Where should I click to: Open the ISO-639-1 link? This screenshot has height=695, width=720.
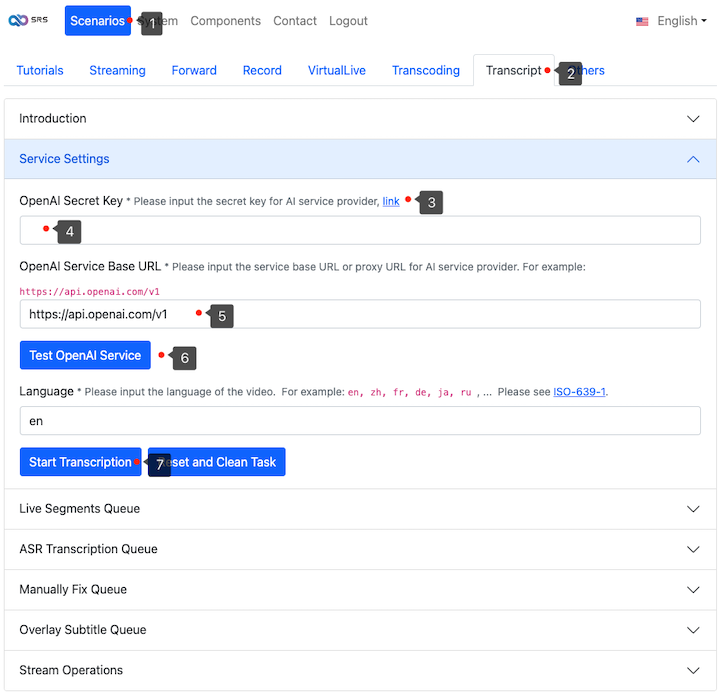579,392
